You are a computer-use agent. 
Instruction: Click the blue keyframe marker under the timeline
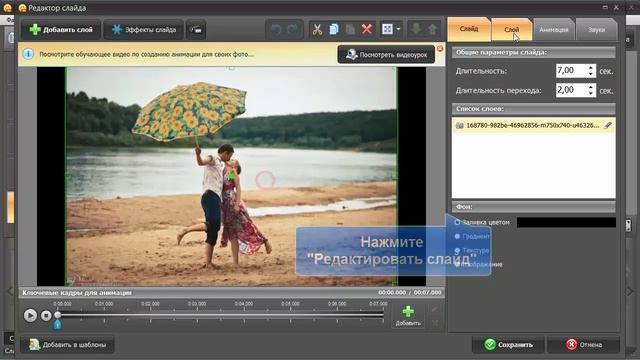58,325
